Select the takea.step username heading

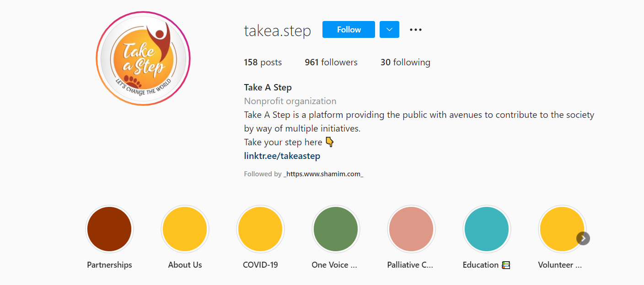tap(278, 31)
